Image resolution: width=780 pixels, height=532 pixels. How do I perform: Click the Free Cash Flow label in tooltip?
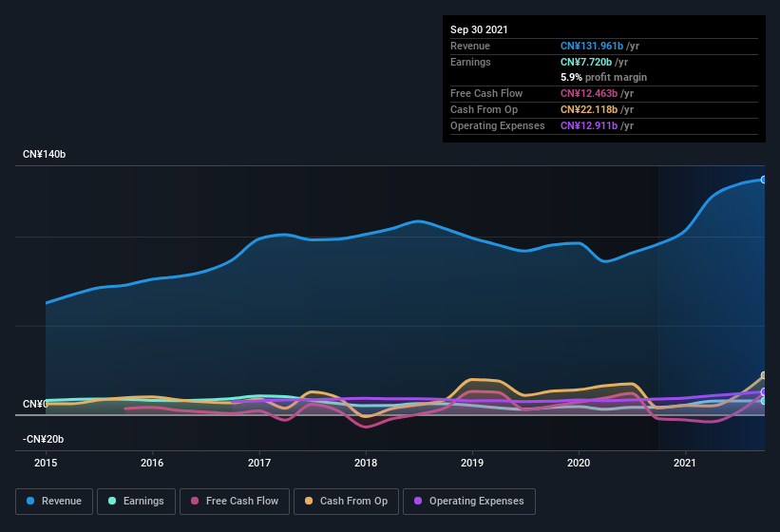(x=486, y=93)
